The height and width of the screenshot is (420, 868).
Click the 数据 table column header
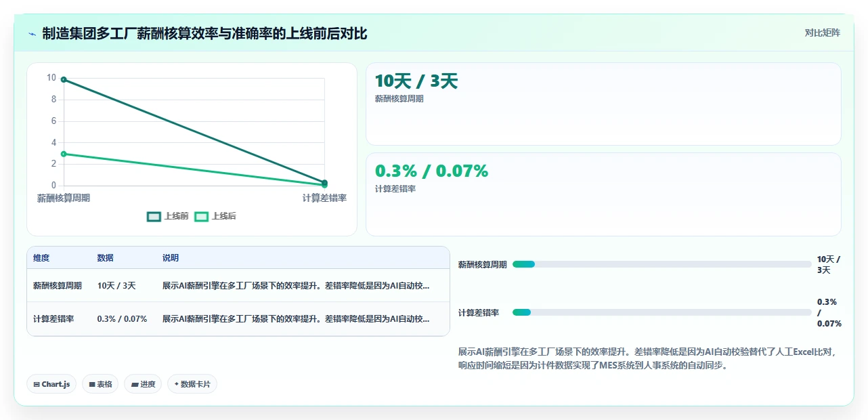click(106, 258)
